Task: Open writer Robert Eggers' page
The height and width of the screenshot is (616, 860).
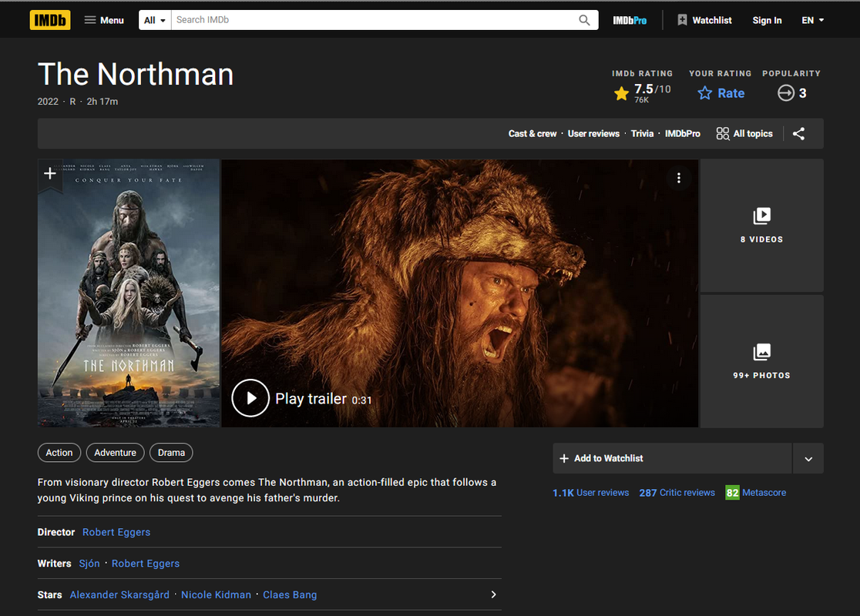Action: [146, 564]
